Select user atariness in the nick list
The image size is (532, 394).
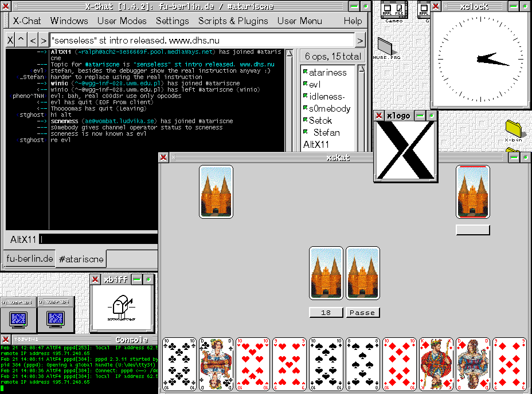click(x=328, y=73)
